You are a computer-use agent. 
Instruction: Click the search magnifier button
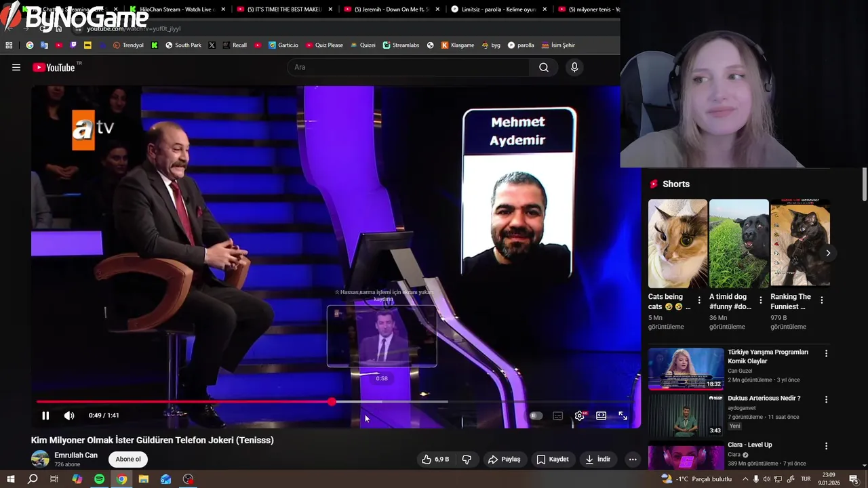pyautogui.click(x=544, y=67)
